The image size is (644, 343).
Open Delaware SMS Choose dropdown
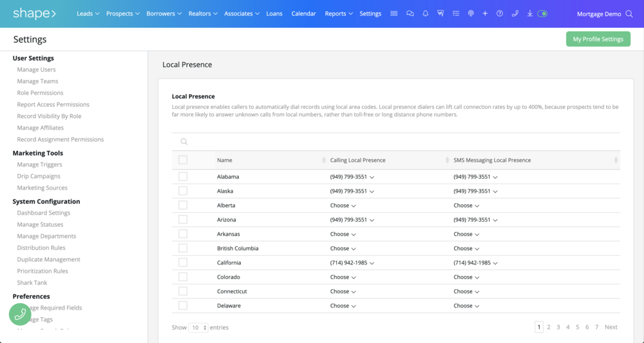466,306
